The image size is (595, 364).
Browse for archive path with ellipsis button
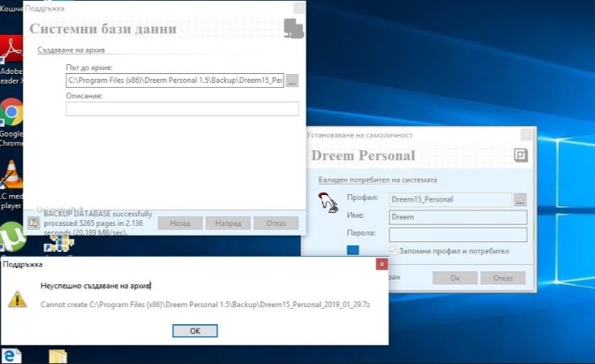pos(292,80)
